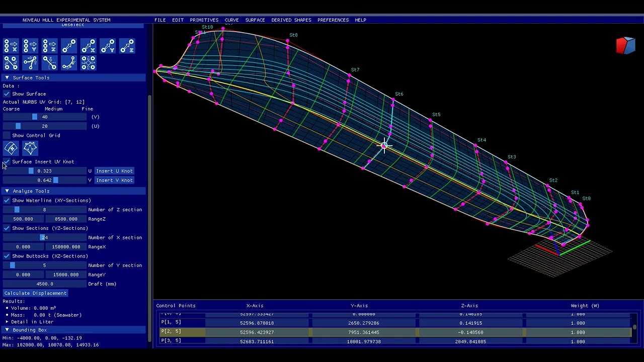Click the partially hidden Deselect button
The image size is (644, 362).
click(73, 25)
